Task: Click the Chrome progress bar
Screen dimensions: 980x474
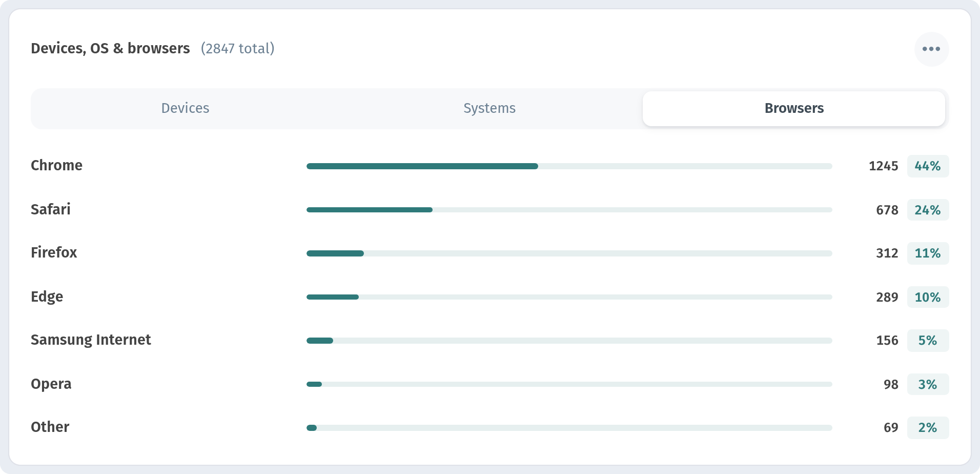Action: pos(569,166)
